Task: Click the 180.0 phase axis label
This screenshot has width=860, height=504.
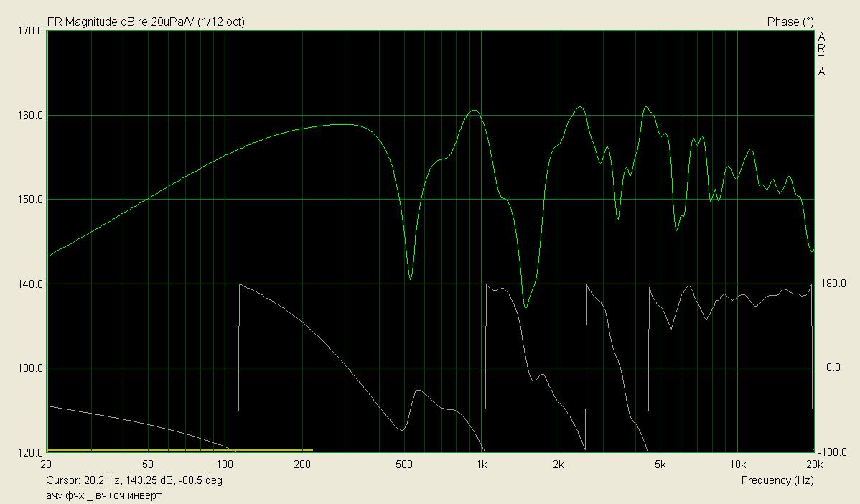Action: [x=832, y=284]
